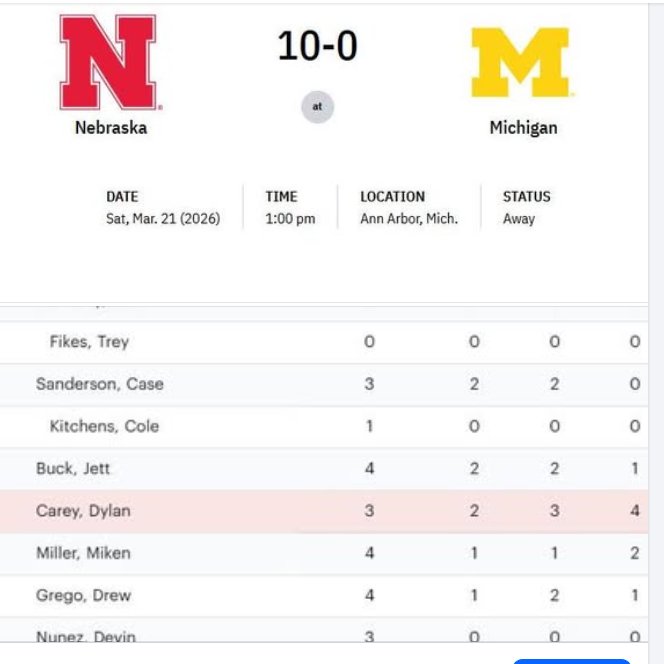This screenshot has height=664, width=664.
Task: Select the Michigan team name
Action: [x=523, y=128]
